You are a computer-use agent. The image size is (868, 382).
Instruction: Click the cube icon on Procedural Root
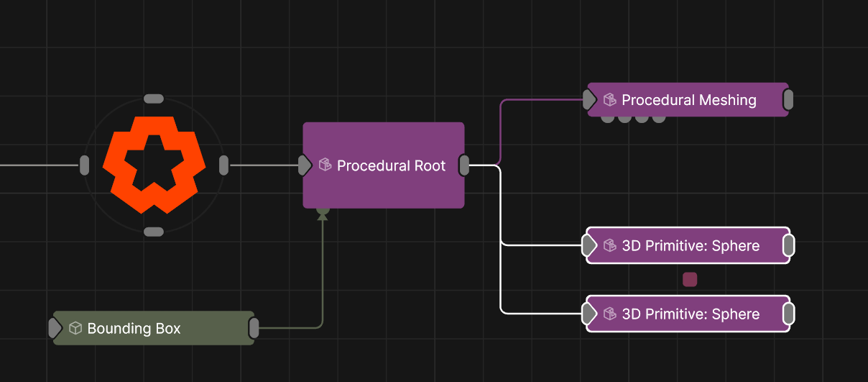click(x=325, y=165)
